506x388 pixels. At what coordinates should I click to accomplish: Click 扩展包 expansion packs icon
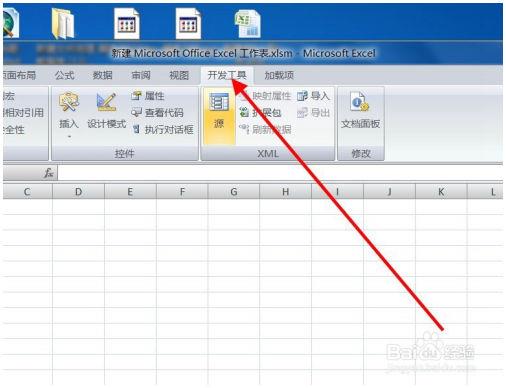click(x=244, y=112)
